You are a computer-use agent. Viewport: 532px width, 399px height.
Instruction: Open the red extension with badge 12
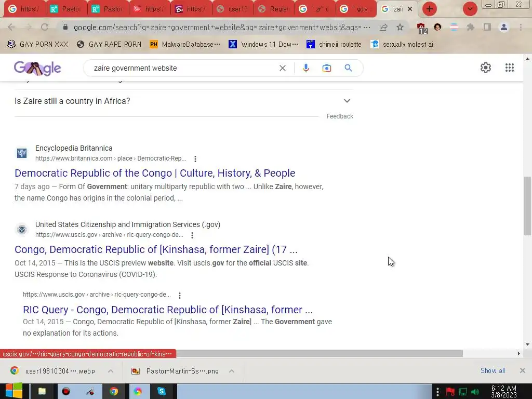click(x=421, y=28)
